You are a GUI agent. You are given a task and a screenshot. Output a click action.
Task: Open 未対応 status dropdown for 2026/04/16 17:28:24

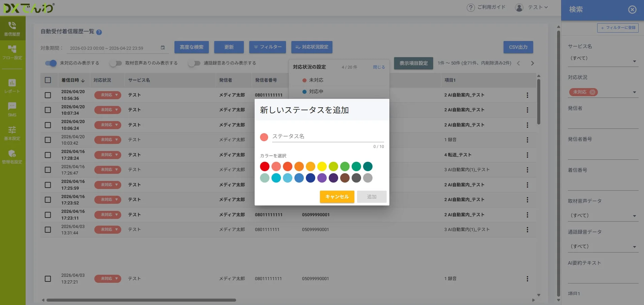point(107,155)
